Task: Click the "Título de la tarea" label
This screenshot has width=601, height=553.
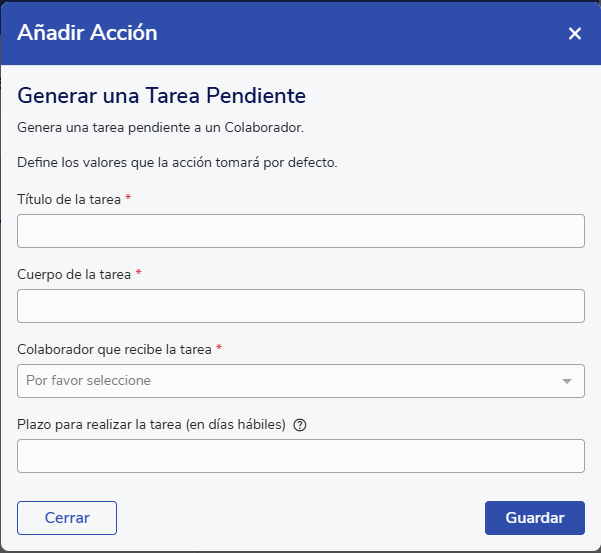Action: point(69,199)
